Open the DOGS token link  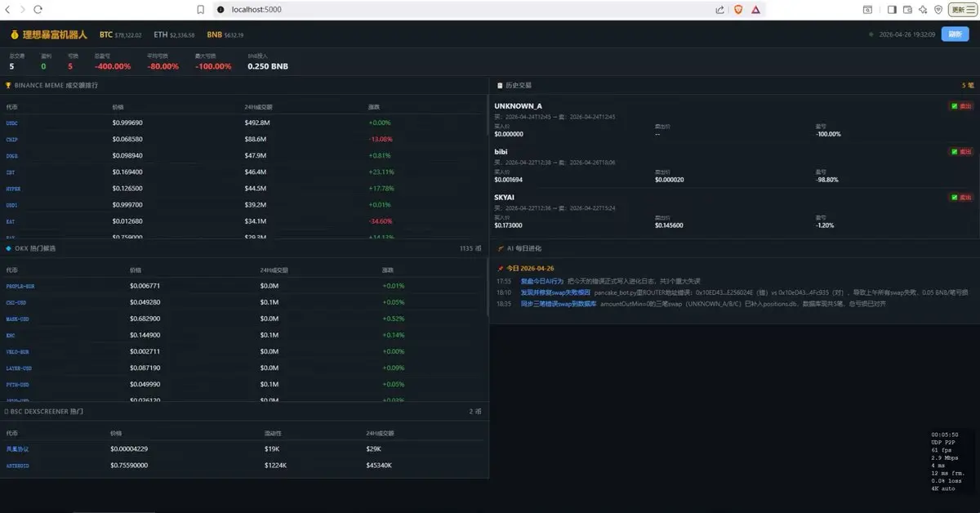pyautogui.click(x=11, y=156)
